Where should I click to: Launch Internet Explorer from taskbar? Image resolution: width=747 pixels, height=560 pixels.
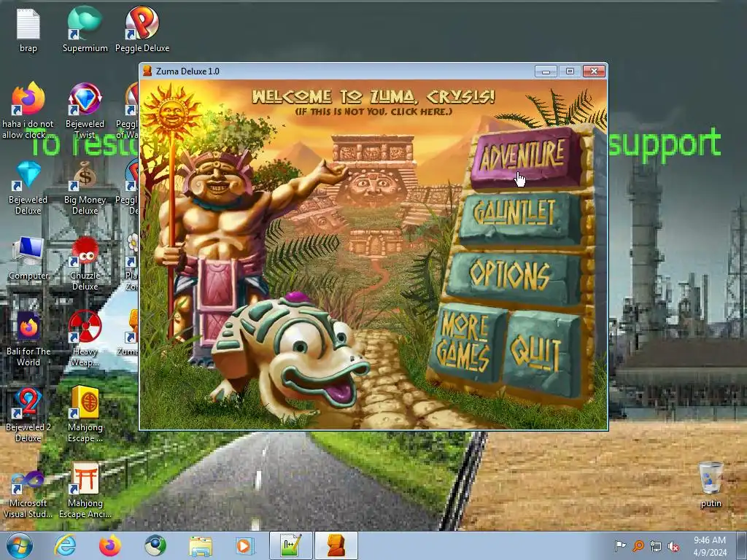click(65, 545)
